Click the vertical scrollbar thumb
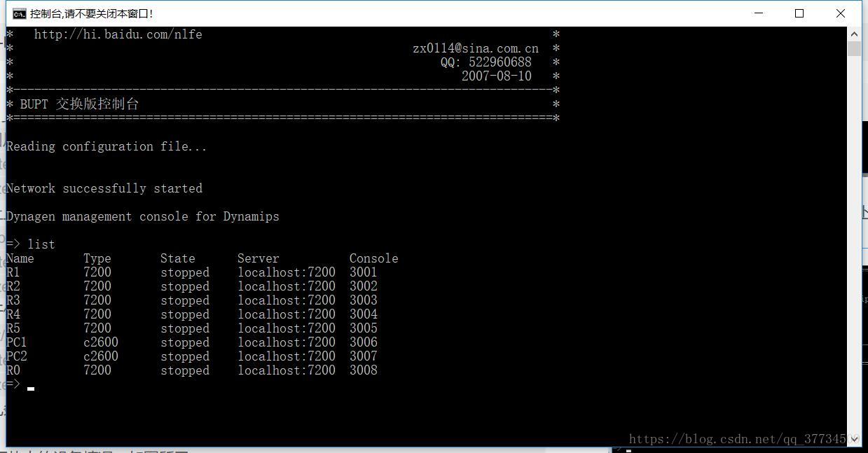The width and height of the screenshot is (868, 453). (x=854, y=48)
